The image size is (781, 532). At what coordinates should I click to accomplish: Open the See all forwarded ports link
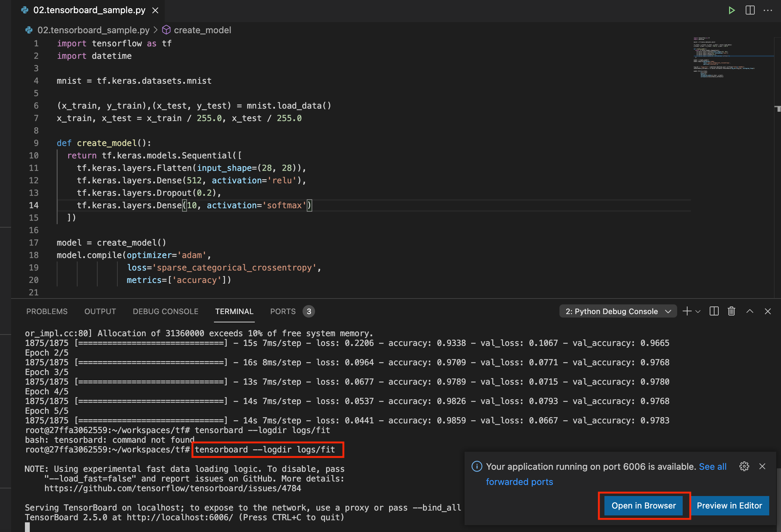pyautogui.click(x=712, y=467)
